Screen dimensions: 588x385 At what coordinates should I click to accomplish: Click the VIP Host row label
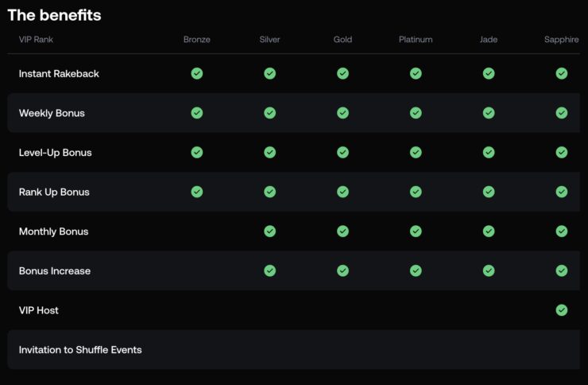(39, 310)
